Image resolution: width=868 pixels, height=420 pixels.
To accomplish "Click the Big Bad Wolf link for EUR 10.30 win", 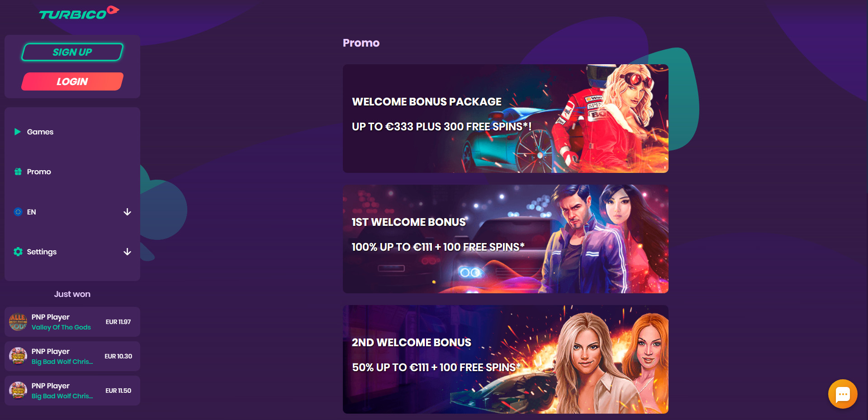I will coord(62,362).
